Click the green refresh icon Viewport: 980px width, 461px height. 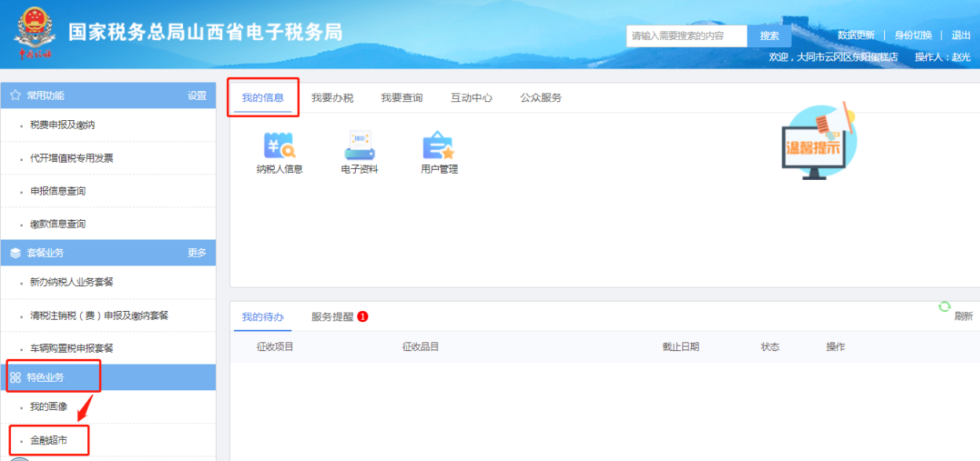[945, 306]
